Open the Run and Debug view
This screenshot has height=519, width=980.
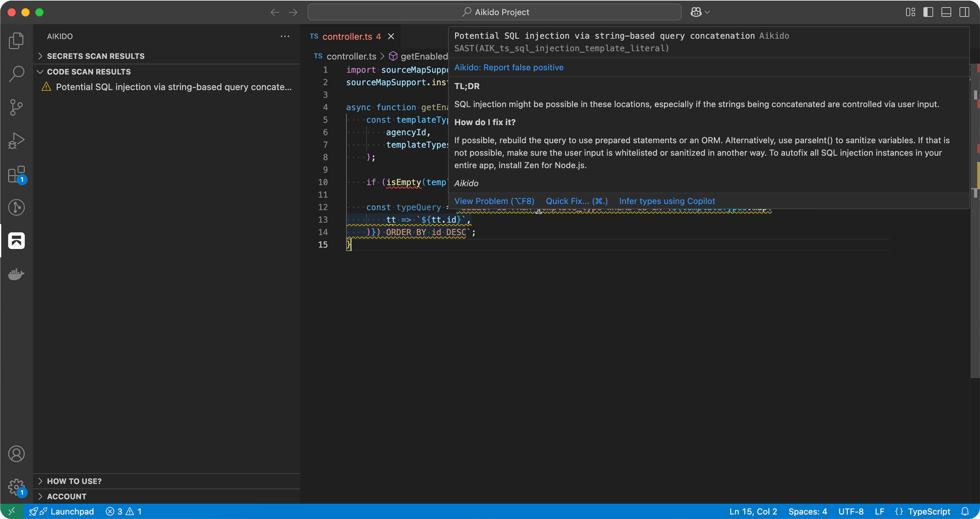(x=16, y=141)
